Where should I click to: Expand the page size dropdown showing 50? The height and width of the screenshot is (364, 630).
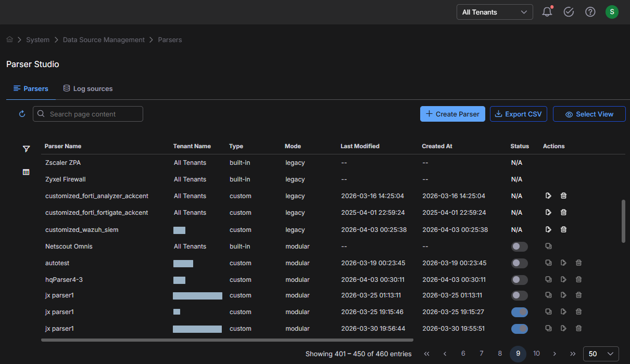point(601,354)
